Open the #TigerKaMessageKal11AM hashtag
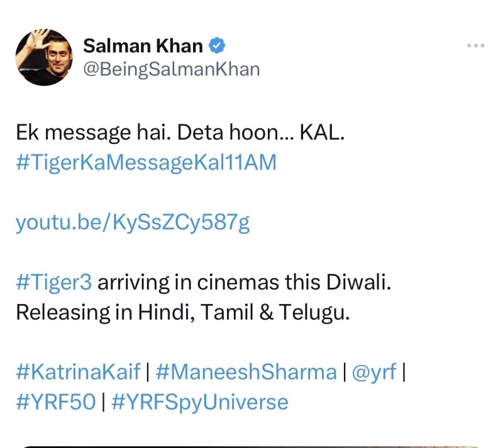Image resolution: width=503 pixels, height=448 pixels. tap(146, 162)
